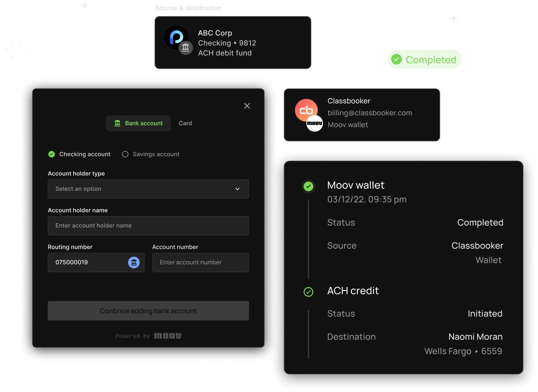The height and width of the screenshot is (392, 538).
Task: Click the Moov badge on Classbooker logo
Action: [315, 123]
